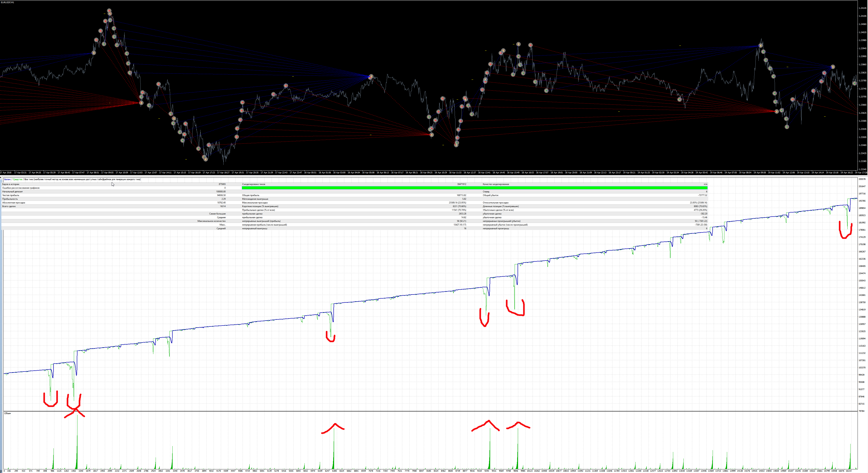Click largest loss trade value -302.20
This screenshot has height=473, width=868.
[704, 214]
